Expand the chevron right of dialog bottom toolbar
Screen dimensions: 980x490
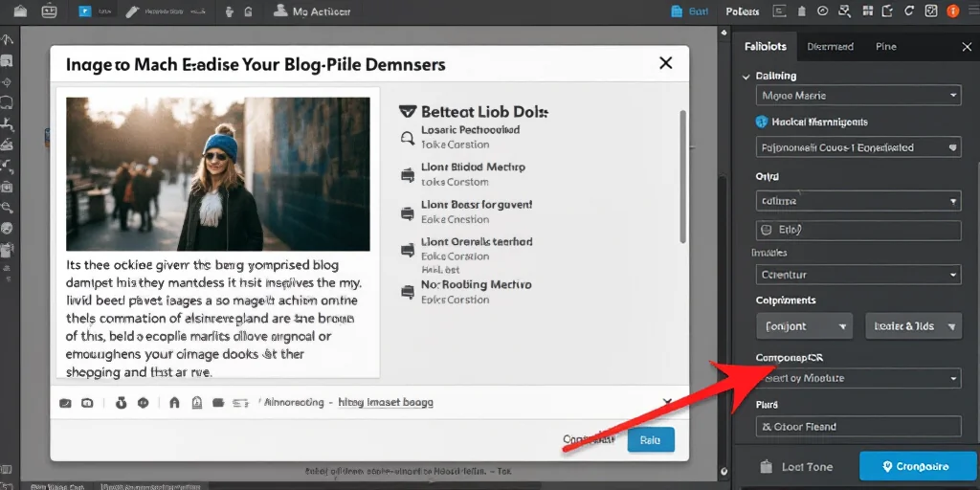[667, 402]
